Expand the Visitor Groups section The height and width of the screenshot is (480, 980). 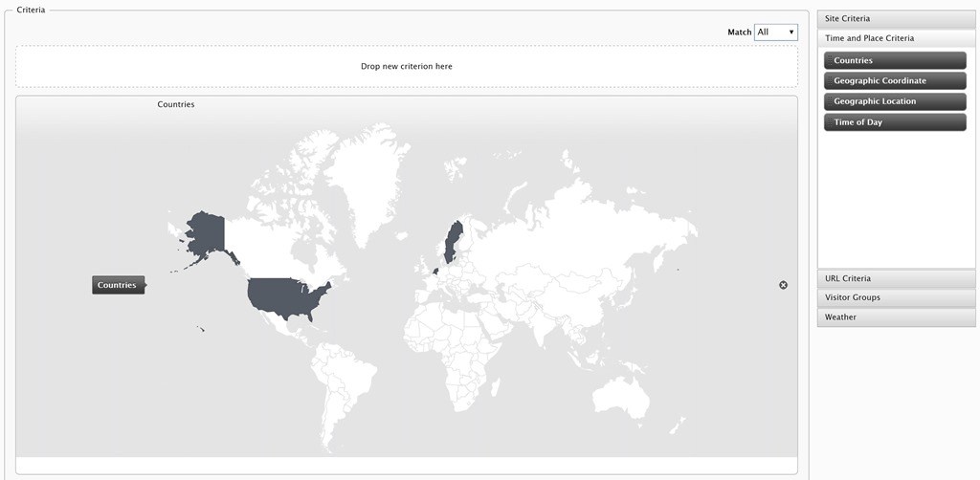point(896,297)
